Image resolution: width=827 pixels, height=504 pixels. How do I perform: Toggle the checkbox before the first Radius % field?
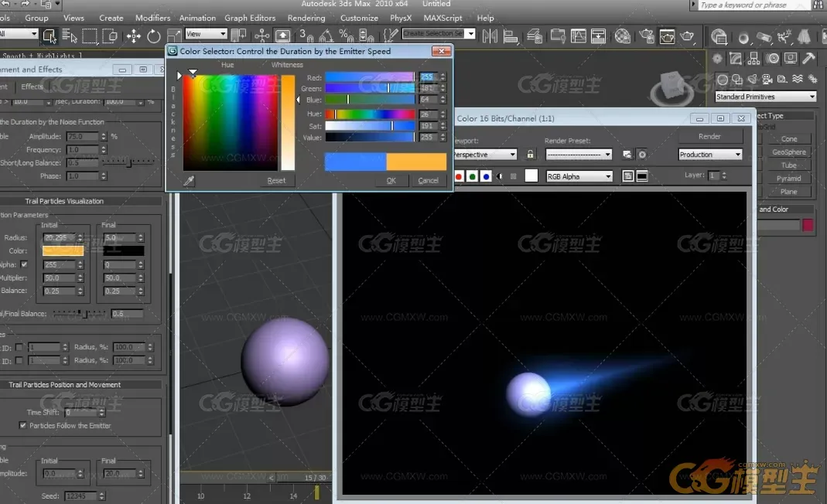click(x=19, y=347)
